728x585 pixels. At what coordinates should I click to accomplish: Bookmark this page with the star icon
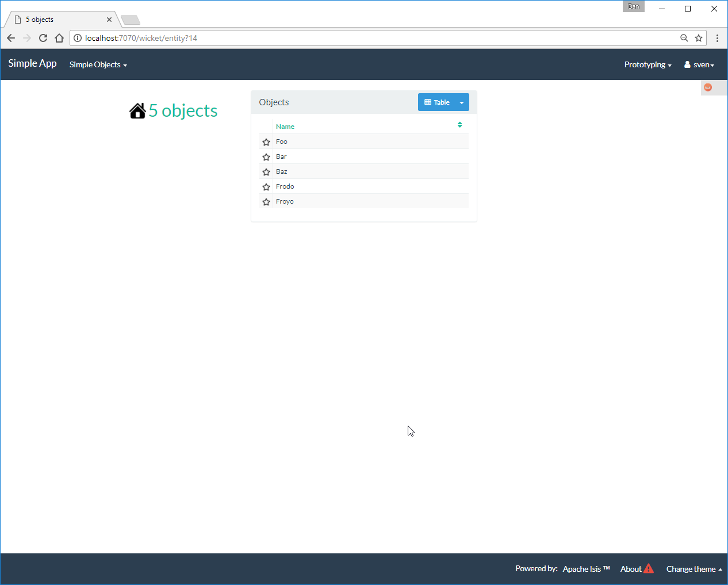(699, 38)
